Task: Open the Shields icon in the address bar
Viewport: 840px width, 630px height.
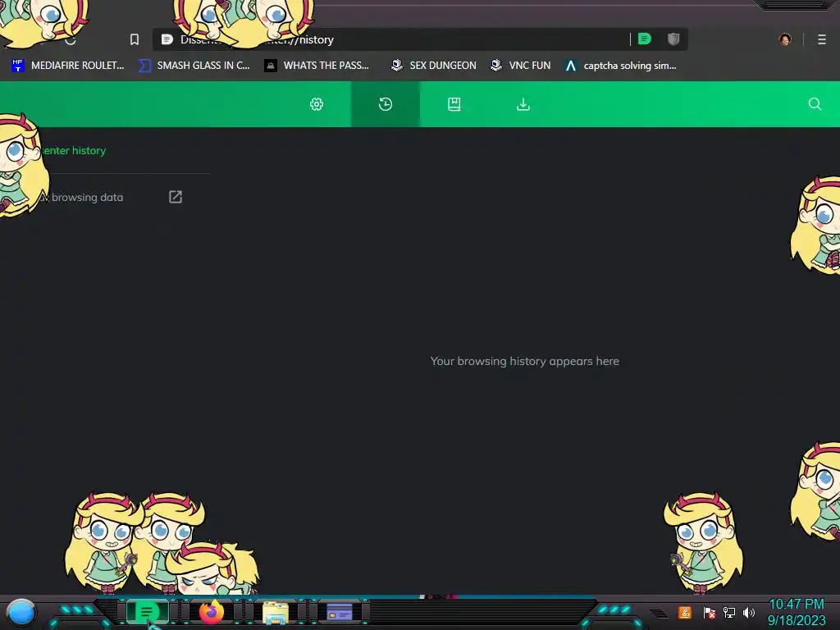Action: (673, 39)
